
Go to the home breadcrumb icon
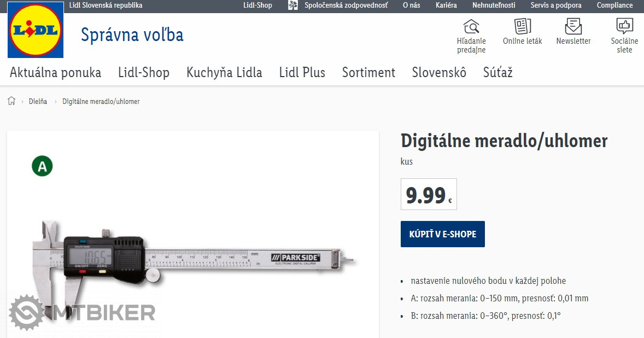pyautogui.click(x=11, y=101)
